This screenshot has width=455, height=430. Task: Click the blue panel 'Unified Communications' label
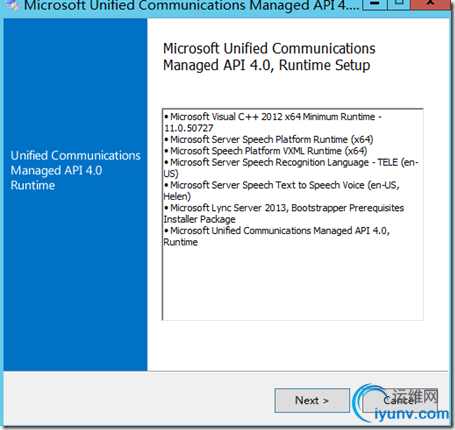click(76, 156)
